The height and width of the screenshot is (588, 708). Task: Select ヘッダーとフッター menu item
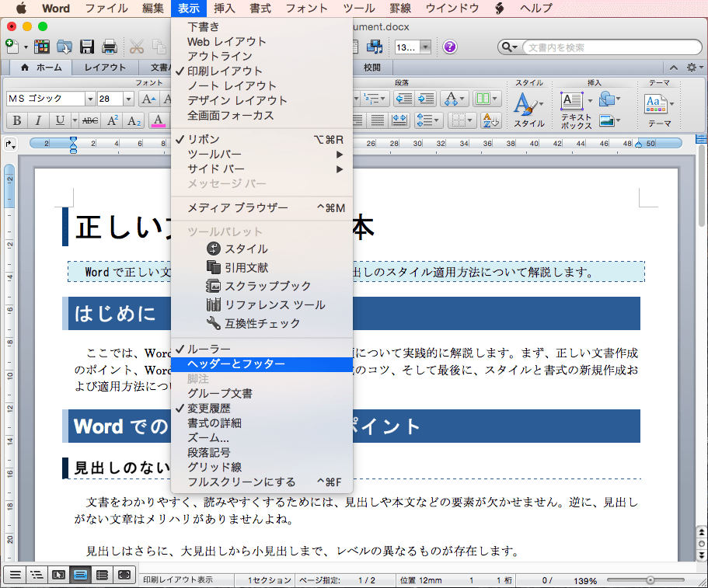tap(262, 364)
